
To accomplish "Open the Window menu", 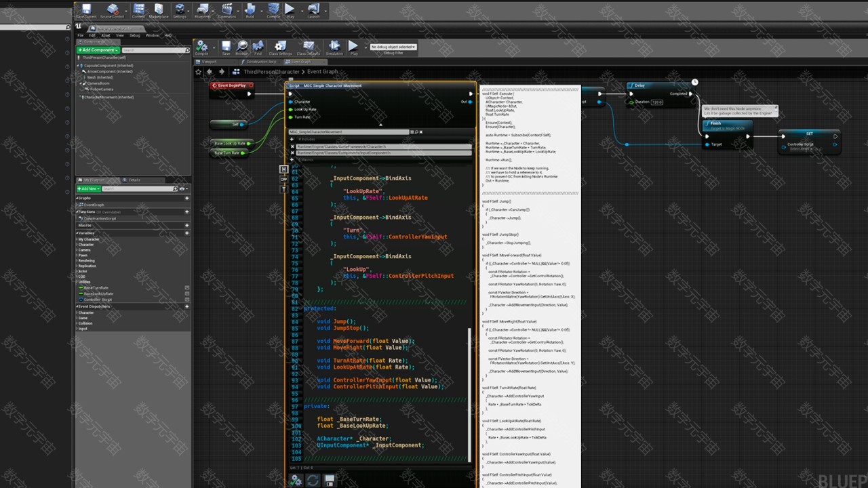I will (x=152, y=35).
